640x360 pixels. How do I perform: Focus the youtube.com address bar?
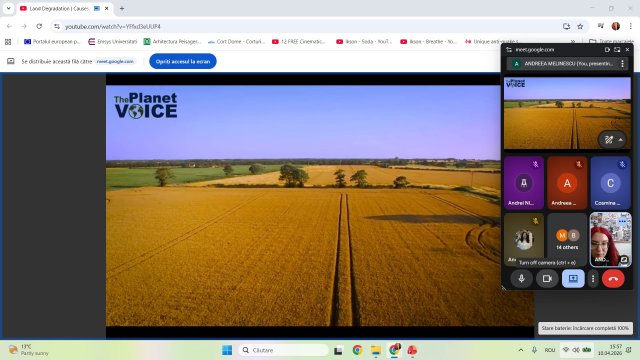tap(310, 26)
